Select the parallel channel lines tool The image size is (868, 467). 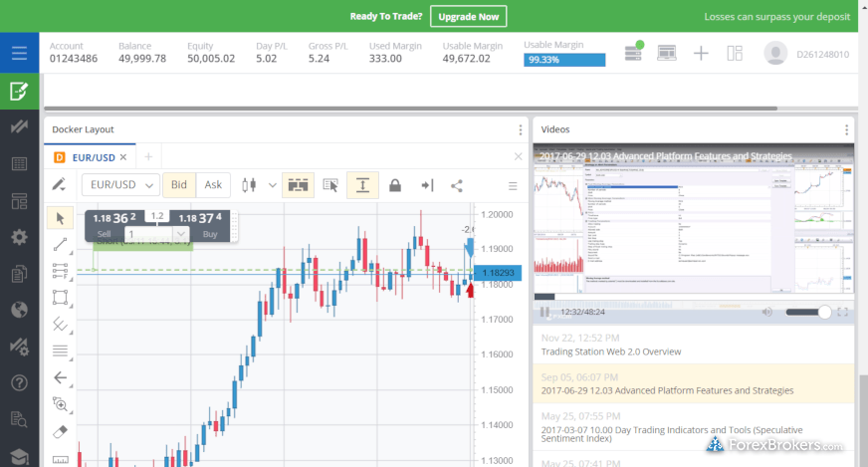click(61, 324)
